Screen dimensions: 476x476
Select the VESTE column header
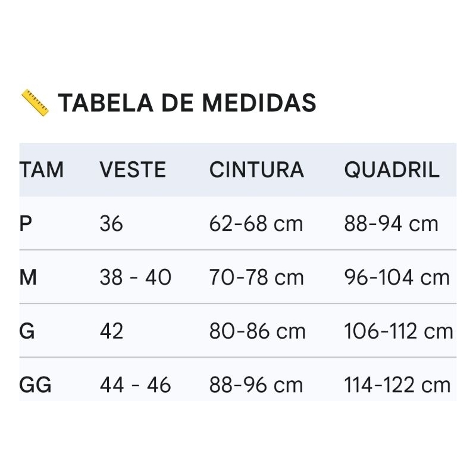(133, 170)
